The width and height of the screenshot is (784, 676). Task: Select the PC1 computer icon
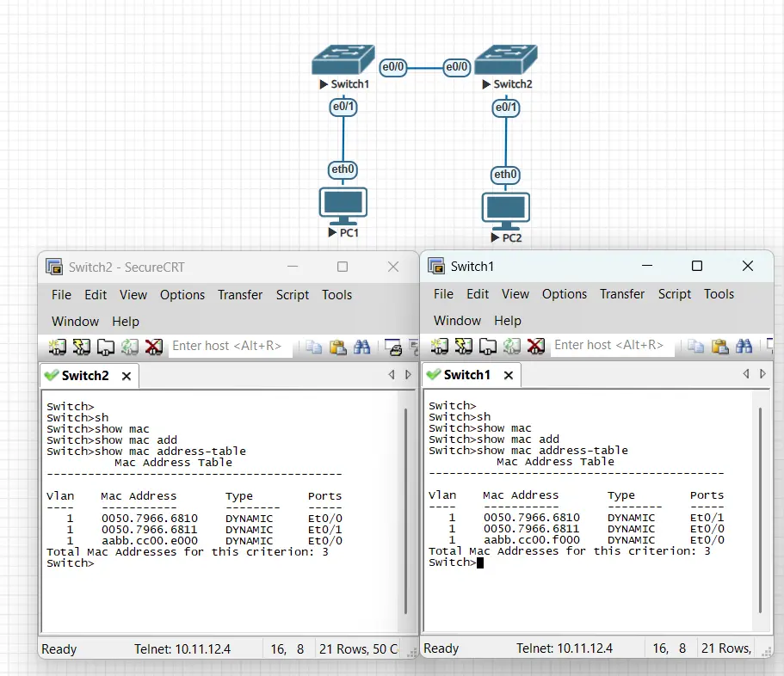(x=343, y=206)
